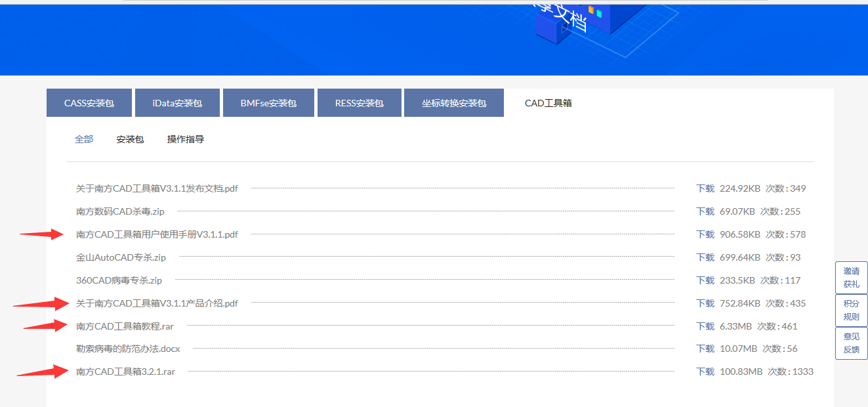Filter the list by 全部
This screenshot has width=868, height=407.
(x=84, y=139)
